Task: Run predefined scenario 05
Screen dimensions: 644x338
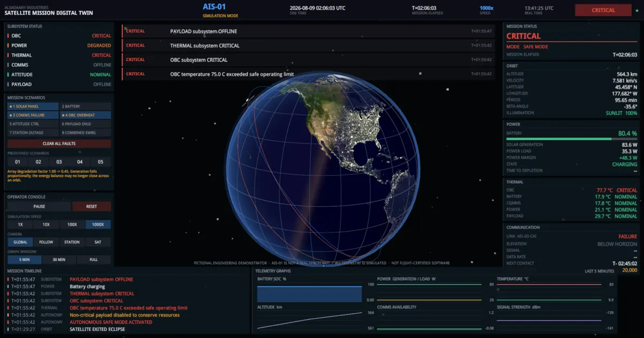Action: tap(101, 162)
